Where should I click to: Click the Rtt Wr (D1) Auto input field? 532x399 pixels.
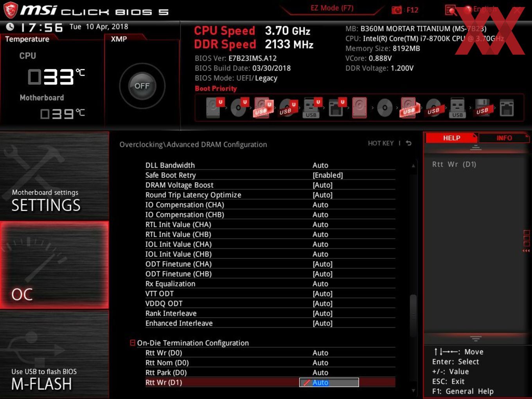pos(329,382)
